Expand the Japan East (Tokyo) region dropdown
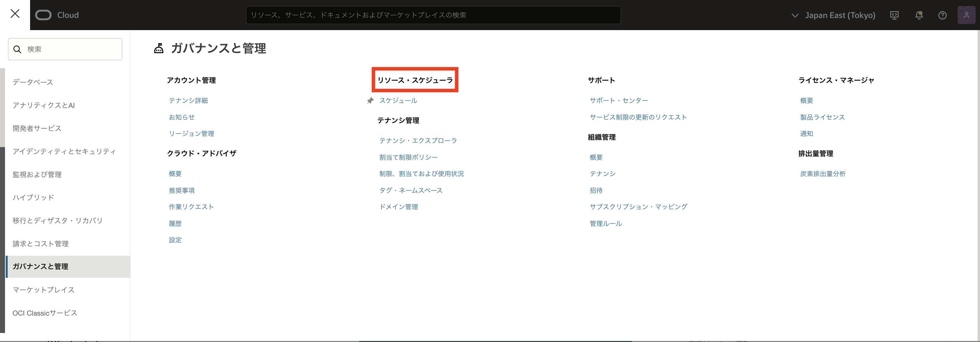 pyautogui.click(x=833, y=15)
